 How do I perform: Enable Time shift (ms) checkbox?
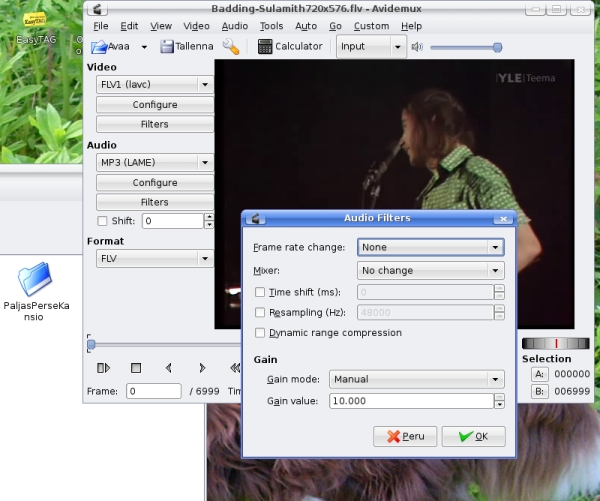click(x=260, y=292)
